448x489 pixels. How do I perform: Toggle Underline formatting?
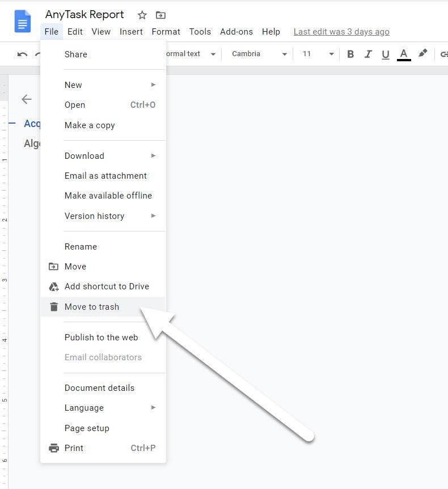click(385, 54)
